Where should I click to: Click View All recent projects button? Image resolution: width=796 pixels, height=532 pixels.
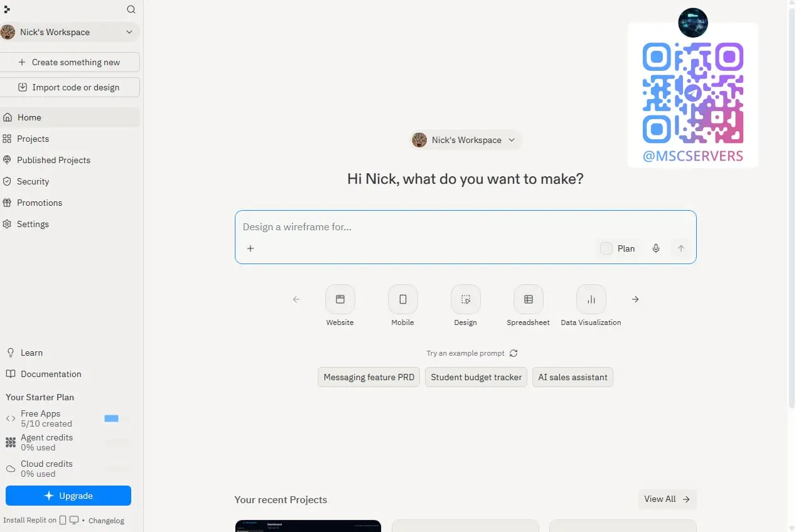click(667, 499)
